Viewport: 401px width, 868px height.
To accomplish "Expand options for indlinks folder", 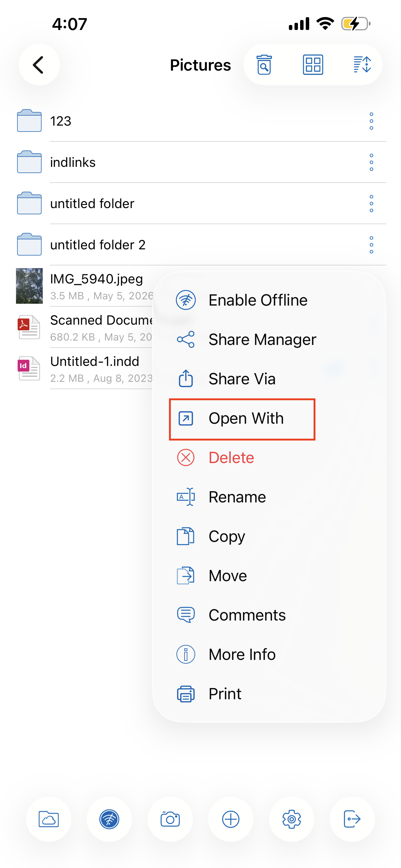I will point(371,162).
